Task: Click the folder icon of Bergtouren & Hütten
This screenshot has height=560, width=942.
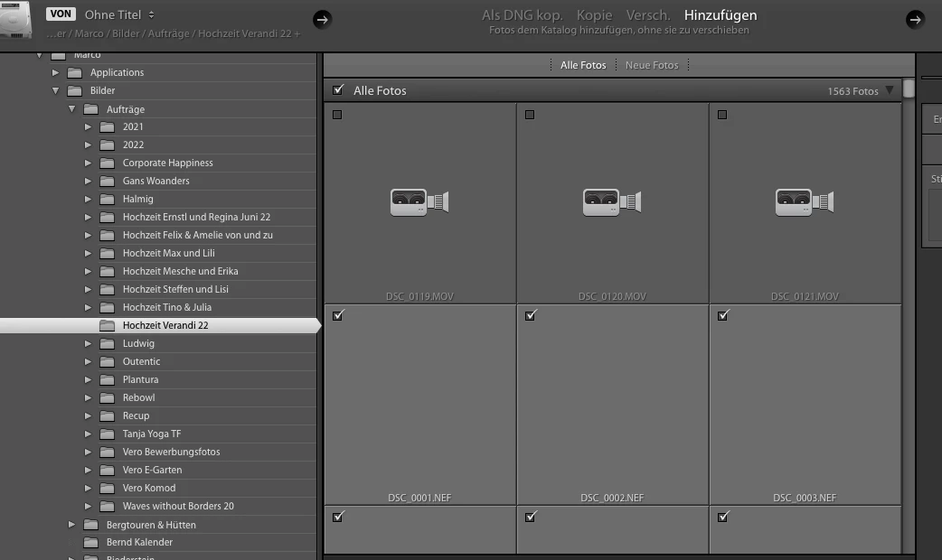Action: (x=90, y=525)
